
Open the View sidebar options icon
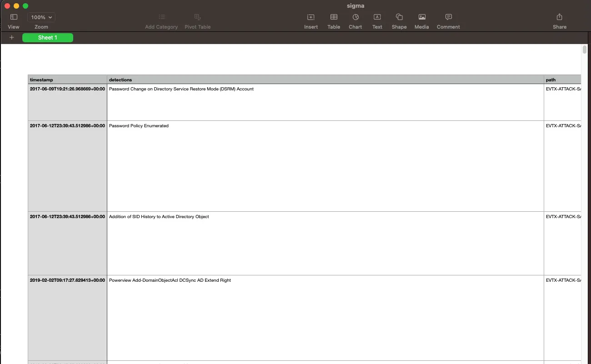tap(14, 17)
